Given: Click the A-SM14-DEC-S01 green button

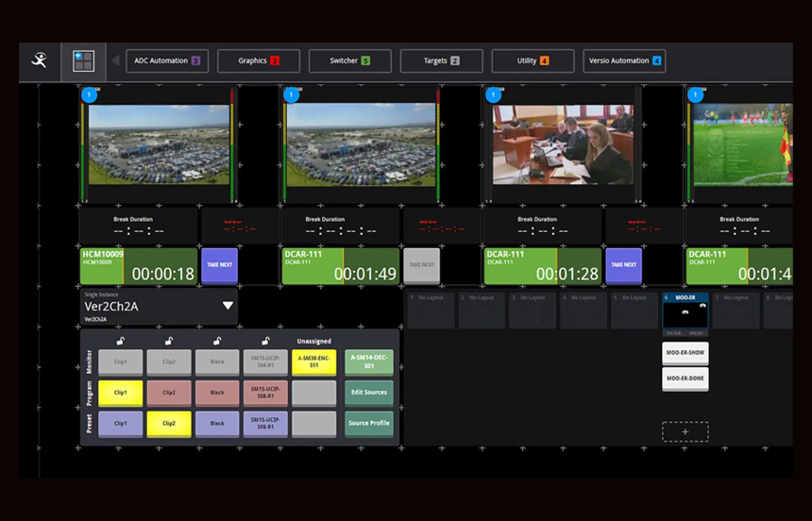Looking at the screenshot, I should coord(369,362).
